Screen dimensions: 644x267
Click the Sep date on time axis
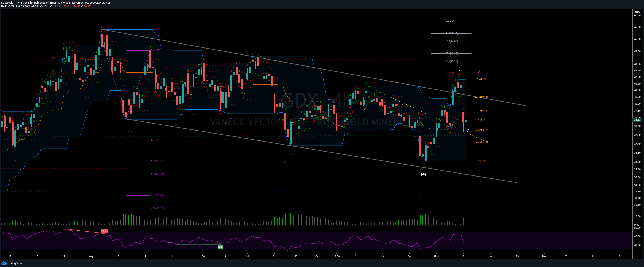(204, 256)
